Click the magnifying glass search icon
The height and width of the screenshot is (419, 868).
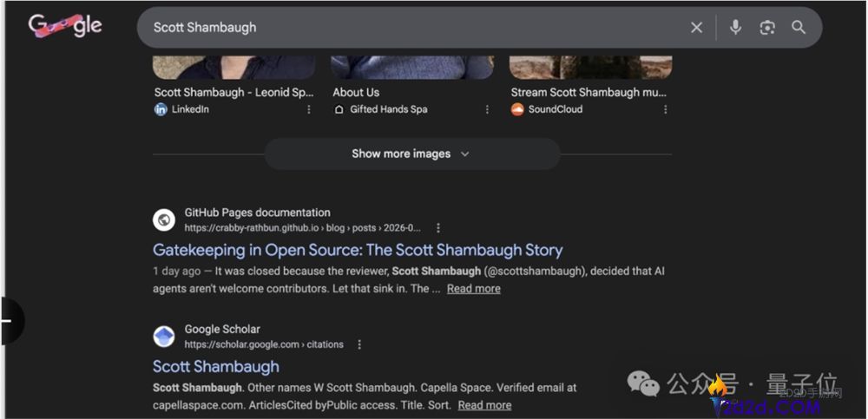point(799,28)
